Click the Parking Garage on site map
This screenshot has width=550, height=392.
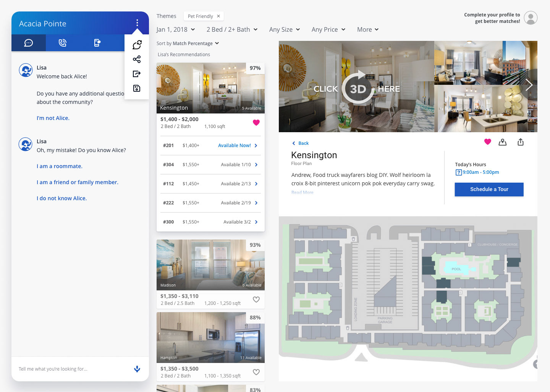(x=385, y=320)
